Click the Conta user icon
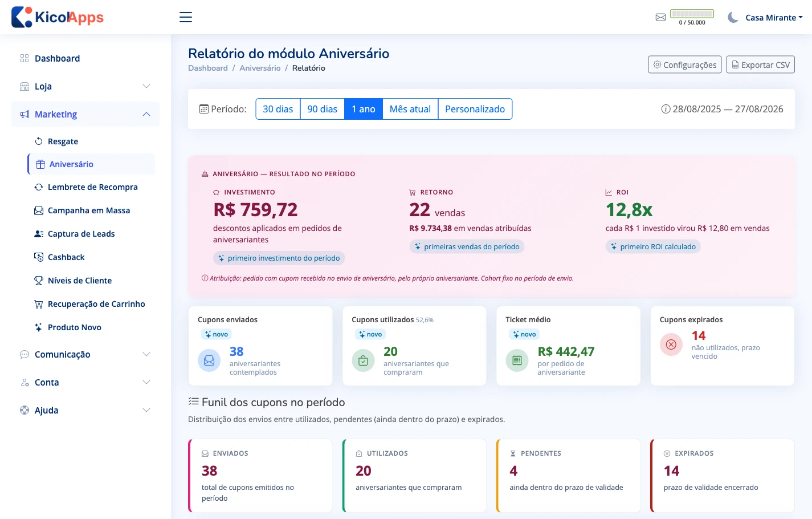Image resolution: width=812 pixels, height=519 pixels. [25, 382]
